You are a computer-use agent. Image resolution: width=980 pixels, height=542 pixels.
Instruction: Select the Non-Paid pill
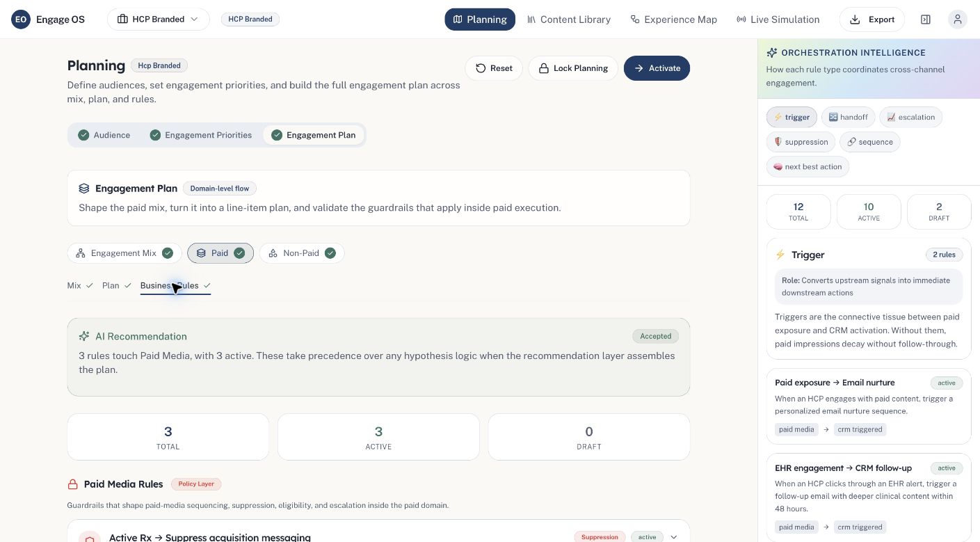tap(302, 253)
